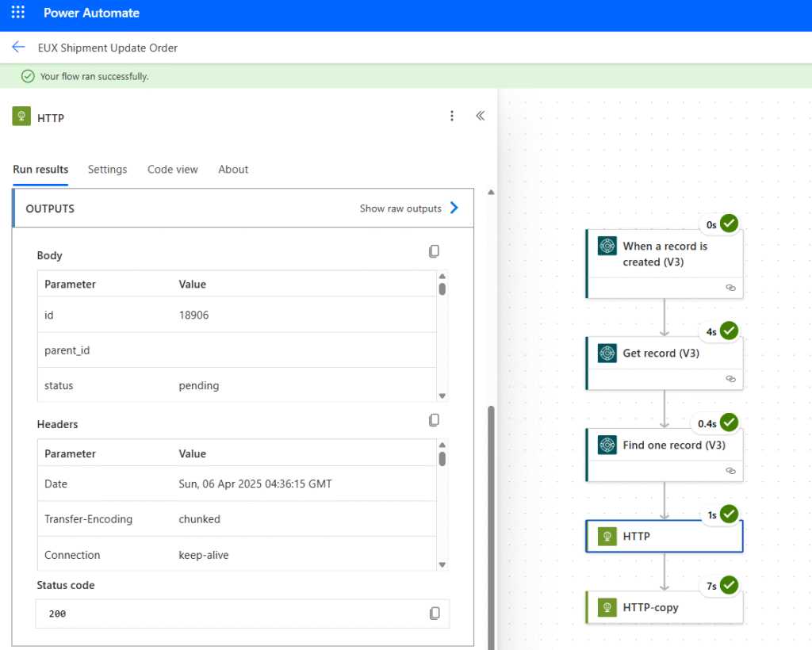Click Show raw outputs link
This screenshot has width=812, height=650.
click(400, 208)
